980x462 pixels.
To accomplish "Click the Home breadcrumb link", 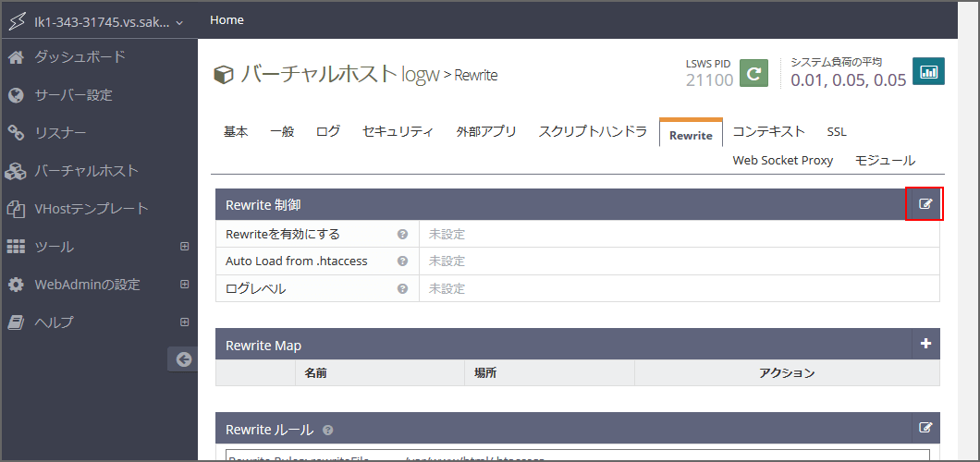I will 227,19.
